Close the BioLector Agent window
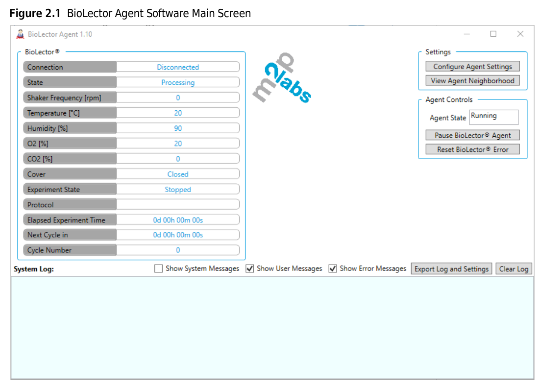This screenshot has height=392, width=539. pyautogui.click(x=520, y=34)
